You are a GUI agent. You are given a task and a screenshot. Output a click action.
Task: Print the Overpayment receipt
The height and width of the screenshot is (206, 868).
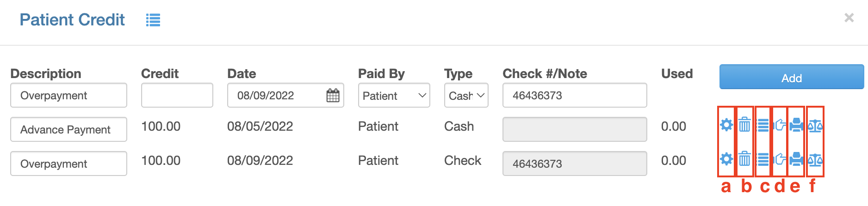tap(796, 159)
